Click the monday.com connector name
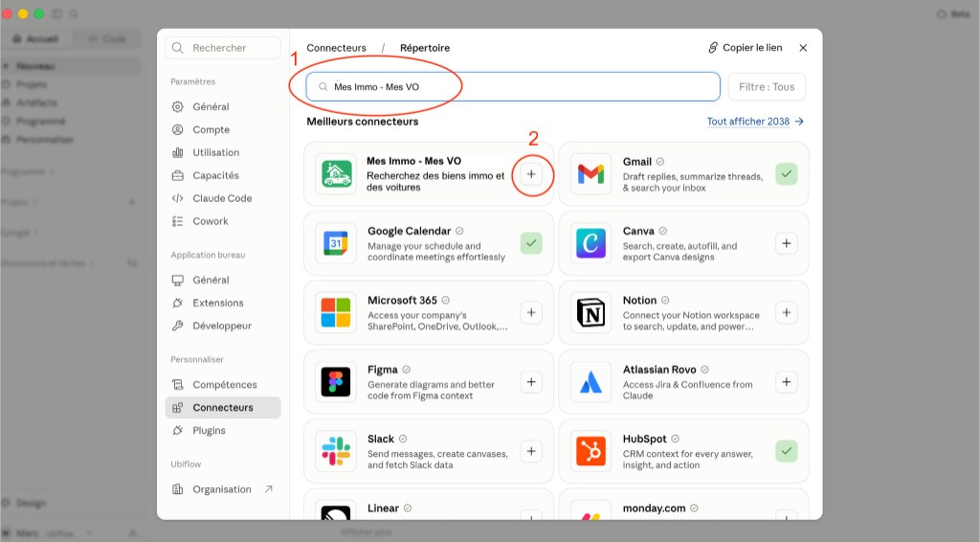The width and height of the screenshot is (980, 542). point(655,508)
